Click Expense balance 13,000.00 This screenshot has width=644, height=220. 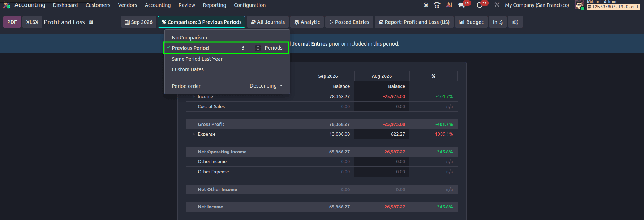(339, 134)
